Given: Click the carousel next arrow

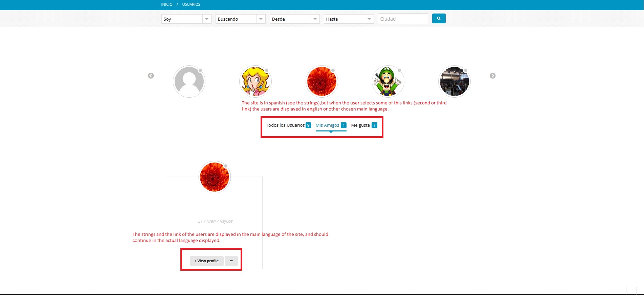Looking at the screenshot, I should [x=492, y=76].
